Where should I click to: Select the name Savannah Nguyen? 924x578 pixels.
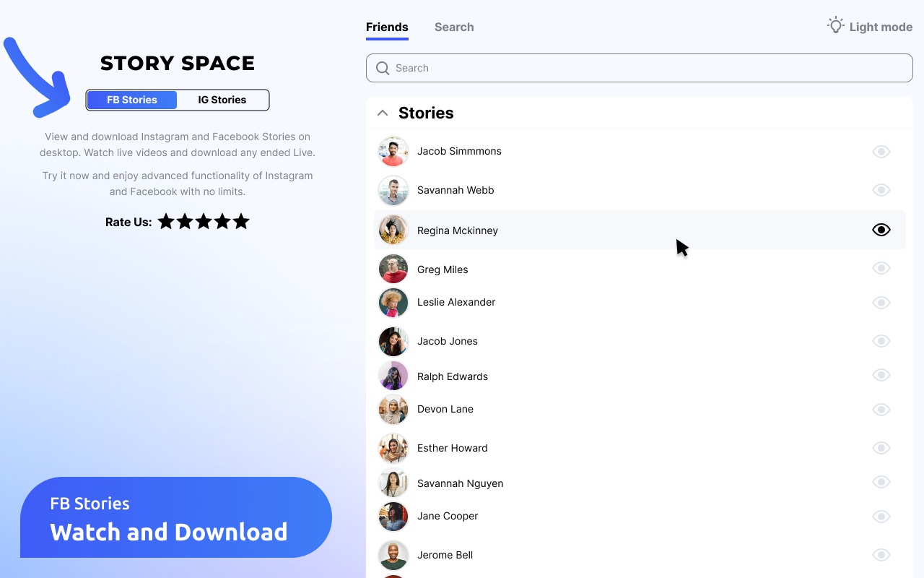461,483
